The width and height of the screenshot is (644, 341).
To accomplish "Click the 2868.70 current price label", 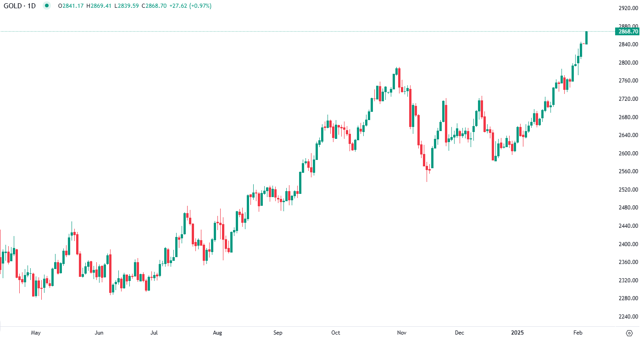I will coord(628,32).
